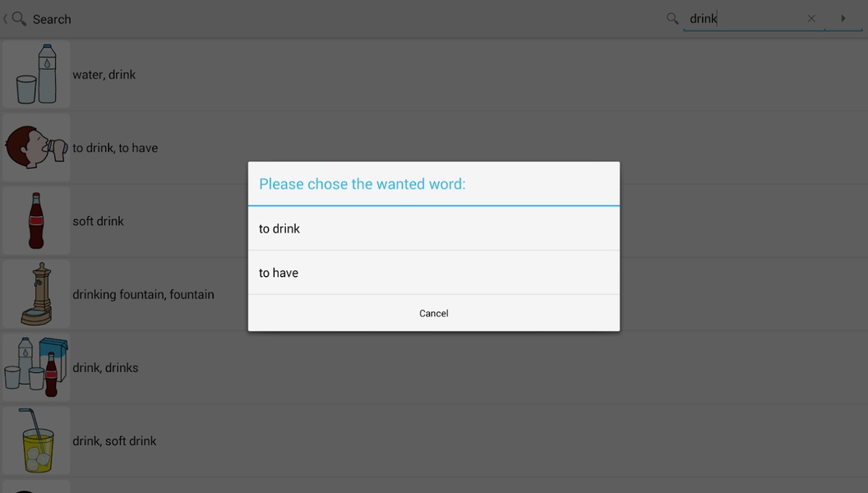The image size is (868, 493).
Task: Cancel the word selection dialog
Action: point(433,313)
